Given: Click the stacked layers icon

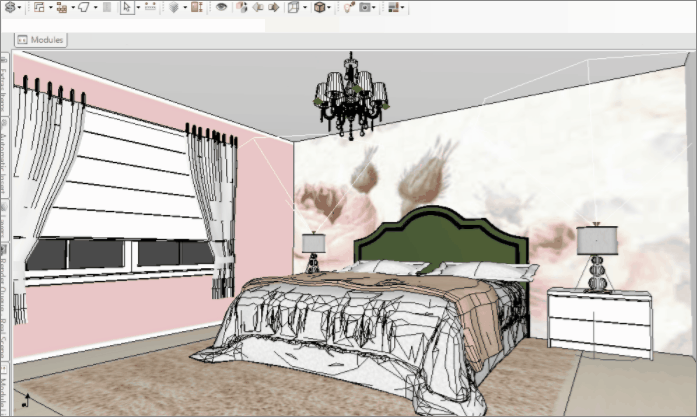Looking at the screenshot, I should [x=173, y=7].
